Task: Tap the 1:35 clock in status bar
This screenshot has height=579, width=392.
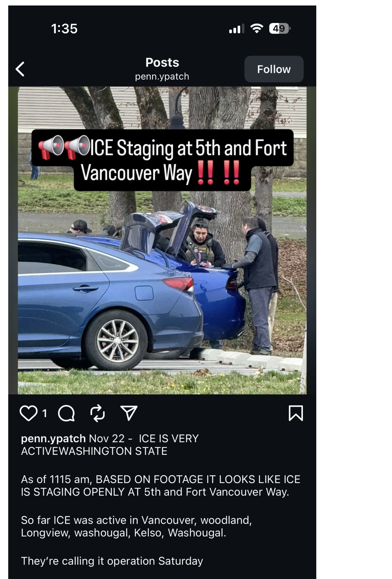Action: click(x=64, y=28)
